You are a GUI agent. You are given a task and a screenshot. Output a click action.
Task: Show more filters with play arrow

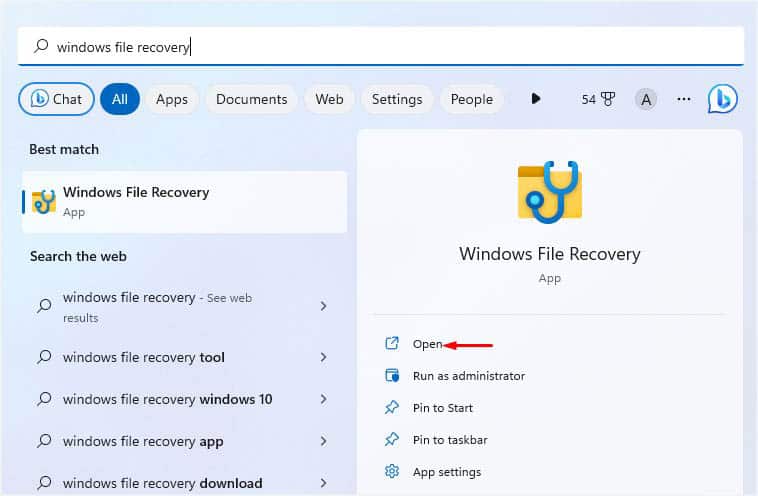click(x=536, y=99)
